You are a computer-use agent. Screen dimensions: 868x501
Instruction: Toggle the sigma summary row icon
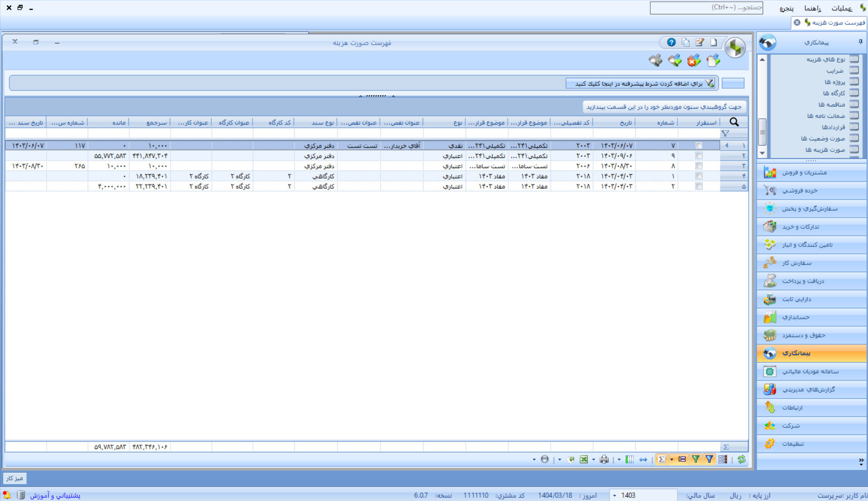662,459
